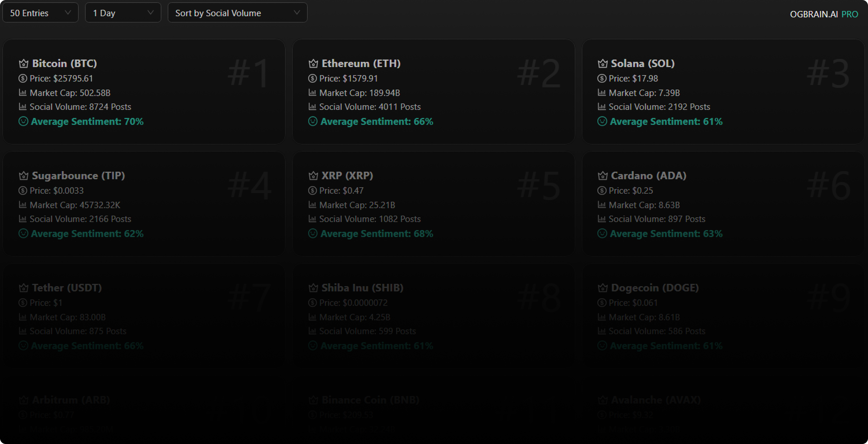Click Average Sentiment: 70% on Bitcoin
Screen dimensions: 868x444
[x=87, y=121]
